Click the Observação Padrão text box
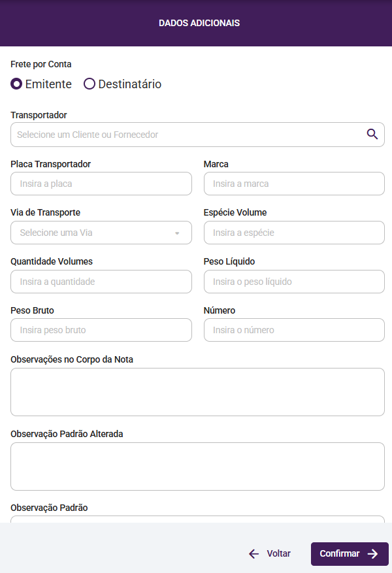392x573 pixels. (197, 519)
